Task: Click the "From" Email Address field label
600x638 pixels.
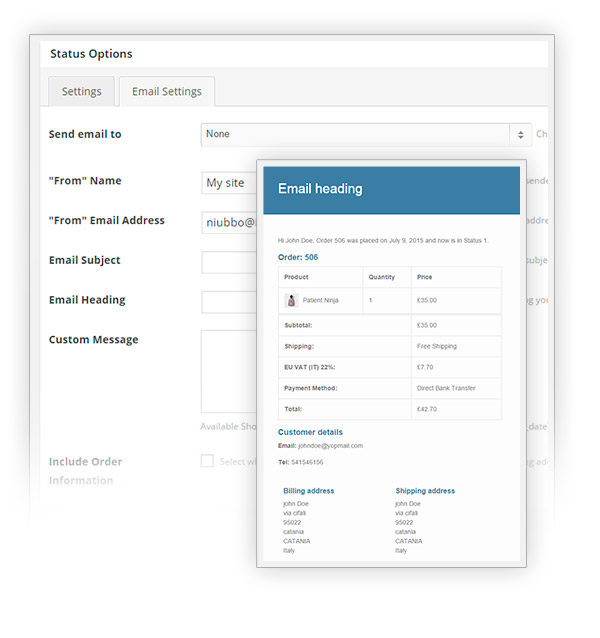Action: 107,221
